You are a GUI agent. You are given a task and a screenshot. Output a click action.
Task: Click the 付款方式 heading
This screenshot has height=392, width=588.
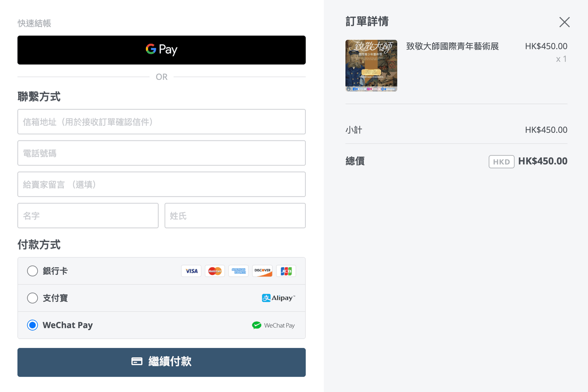point(39,245)
